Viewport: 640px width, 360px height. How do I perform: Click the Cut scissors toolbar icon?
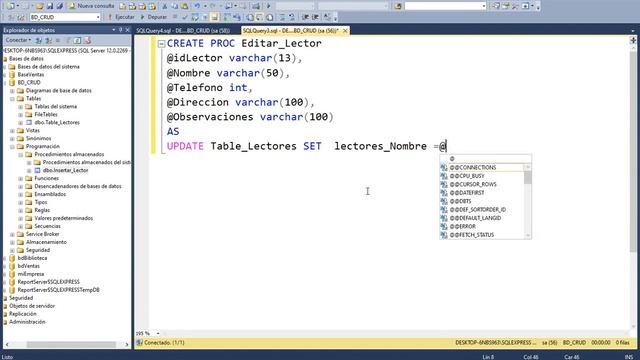click(x=165, y=6)
